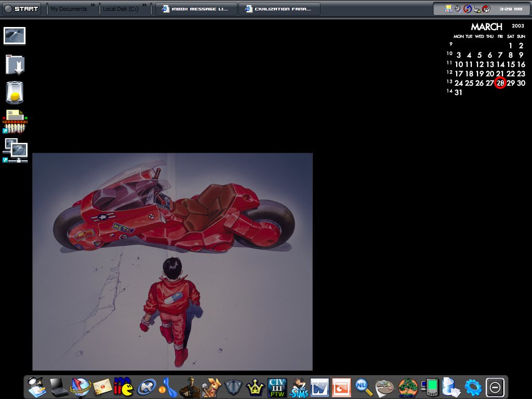The image size is (532, 399).
Task: Click the green-screen PDA icon in dock
Action: pos(430,388)
